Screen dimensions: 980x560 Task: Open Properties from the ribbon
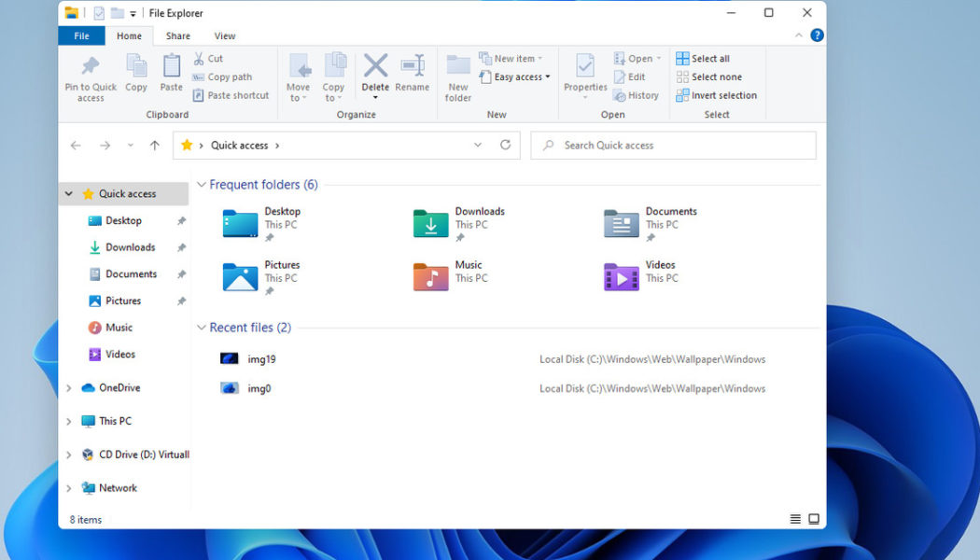pos(585,67)
